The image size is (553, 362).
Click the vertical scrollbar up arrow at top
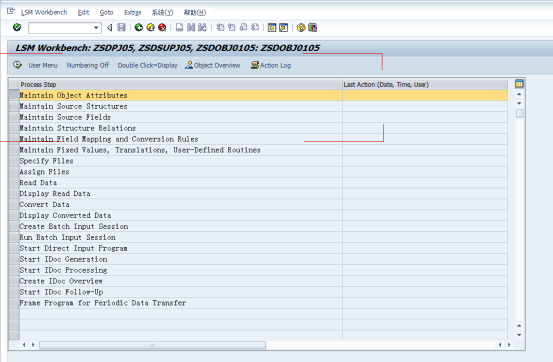point(519,94)
